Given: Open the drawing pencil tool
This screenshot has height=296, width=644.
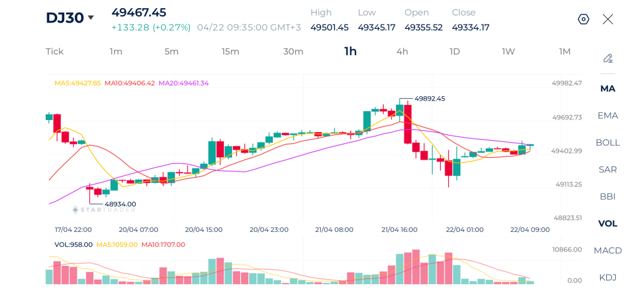Looking at the screenshot, I should pos(608,58).
